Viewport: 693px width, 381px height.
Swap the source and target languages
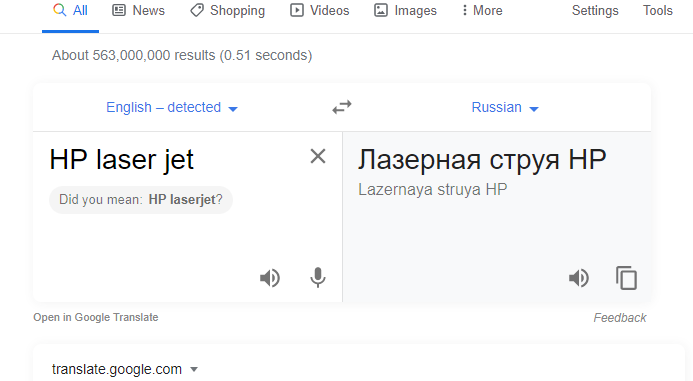pyautogui.click(x=342, y=107)
